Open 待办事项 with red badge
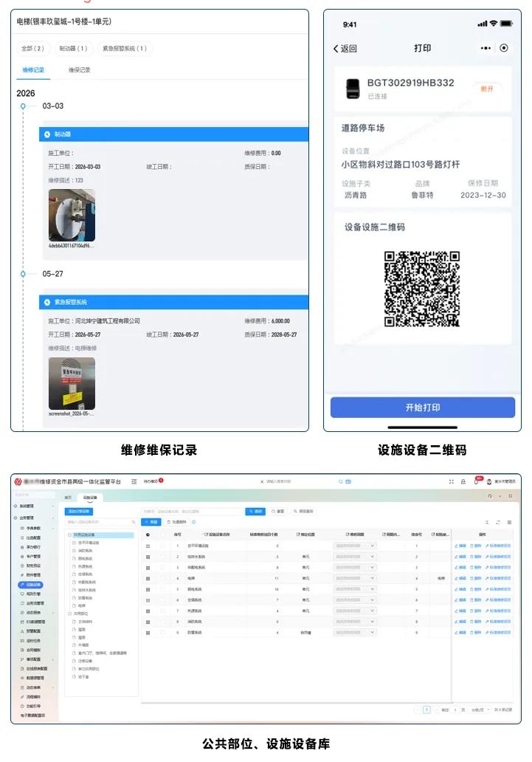 153,481
